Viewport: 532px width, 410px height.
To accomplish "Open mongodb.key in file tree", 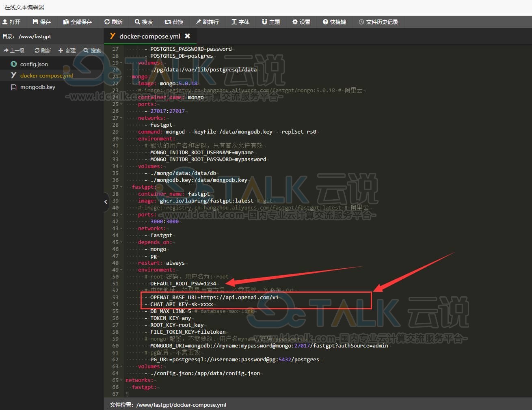I will click(x=38, y=87).
